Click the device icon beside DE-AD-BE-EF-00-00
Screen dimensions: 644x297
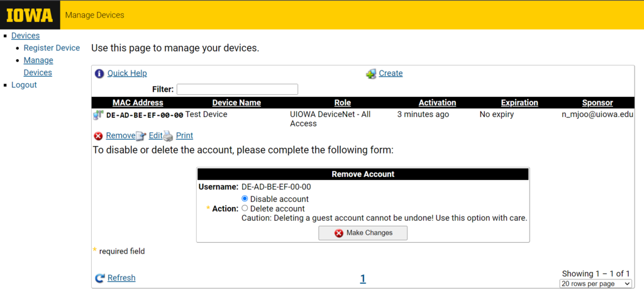coord(98,115)
